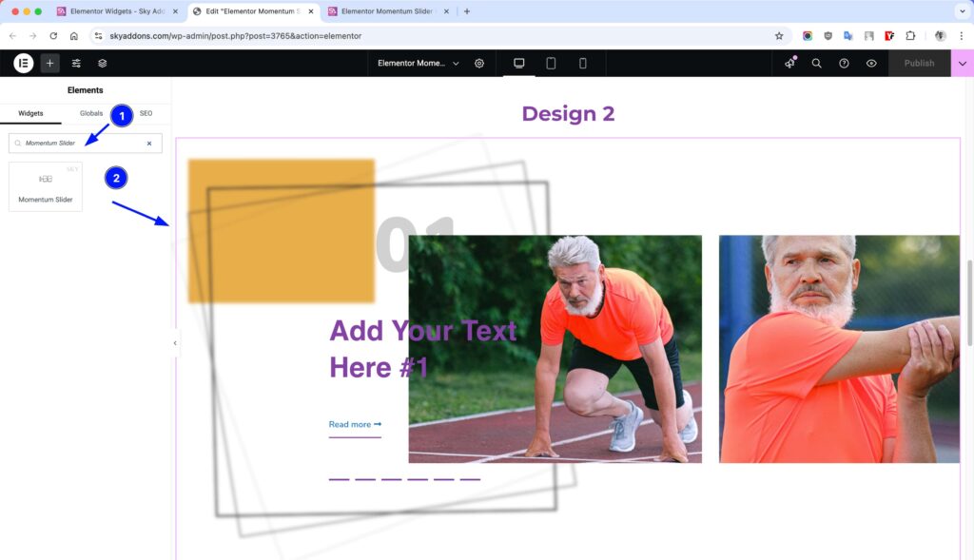View site information icon in address bar

(98, 36)
